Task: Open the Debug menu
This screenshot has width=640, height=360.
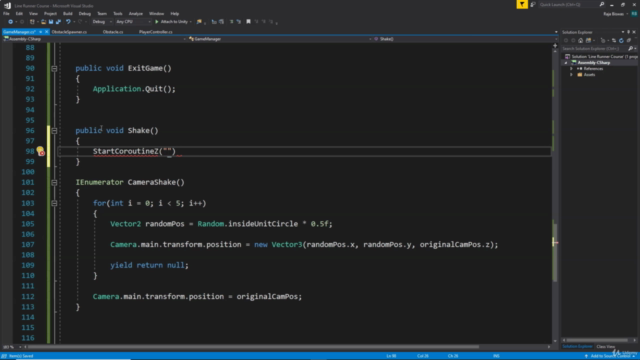Action: pyautogui.click(x=84, y=13)
